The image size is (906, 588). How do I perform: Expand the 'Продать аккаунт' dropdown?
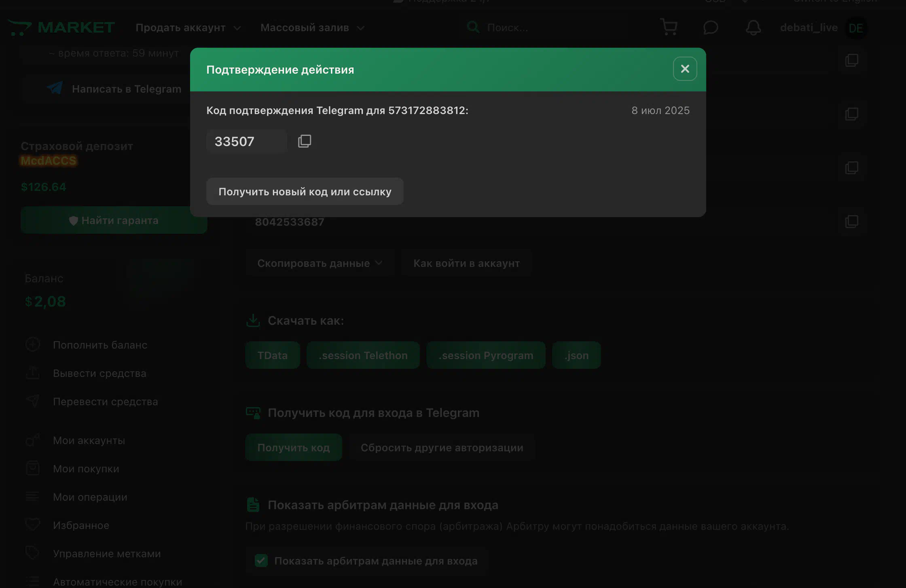(x=188, y=27)
